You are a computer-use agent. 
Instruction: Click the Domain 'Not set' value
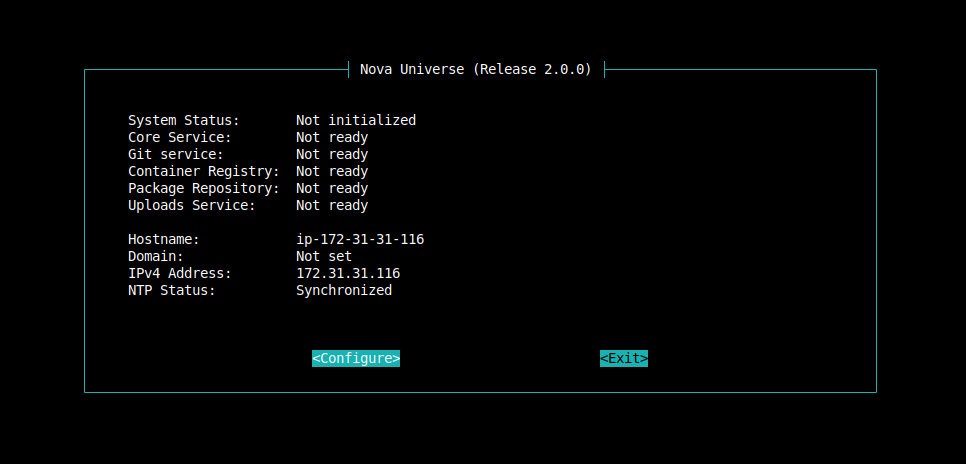(324, 256)
